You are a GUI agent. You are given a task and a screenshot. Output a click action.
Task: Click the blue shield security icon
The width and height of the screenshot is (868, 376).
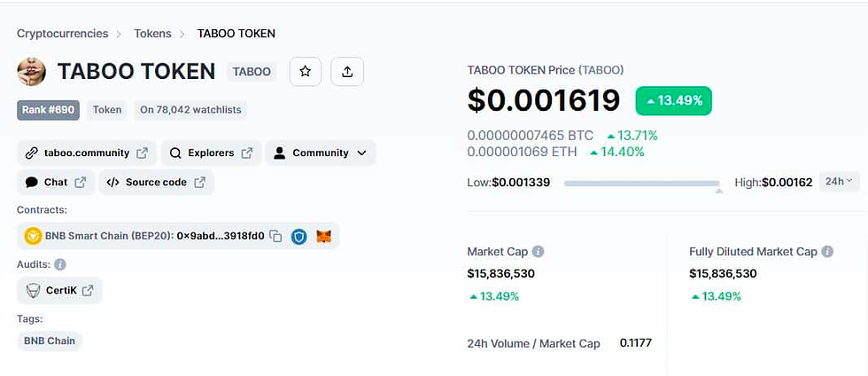[x=299, y=237]
